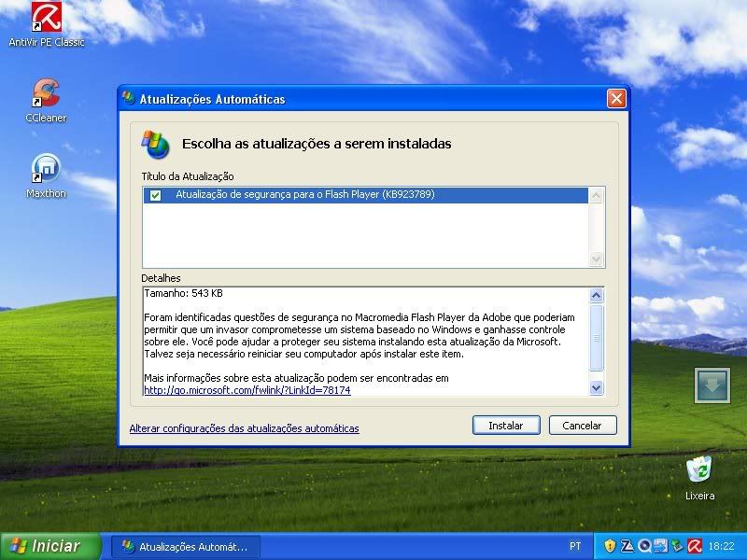Click the 'Tamanho: 543 KB' text
The image size is (747, 560).
click(183, 293)
